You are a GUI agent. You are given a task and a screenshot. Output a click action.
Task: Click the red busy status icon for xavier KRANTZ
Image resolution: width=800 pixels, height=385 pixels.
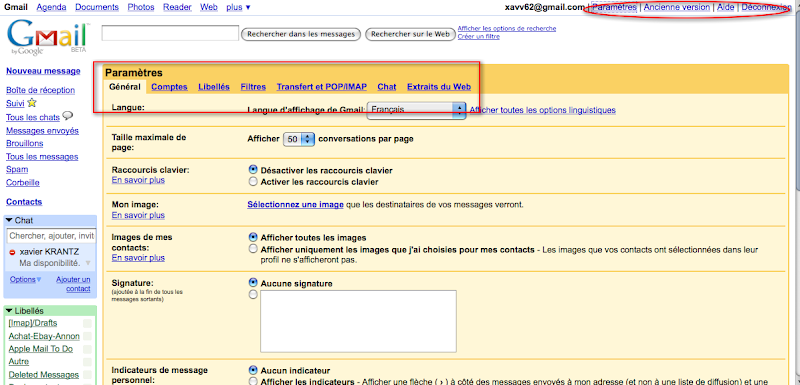12,252
